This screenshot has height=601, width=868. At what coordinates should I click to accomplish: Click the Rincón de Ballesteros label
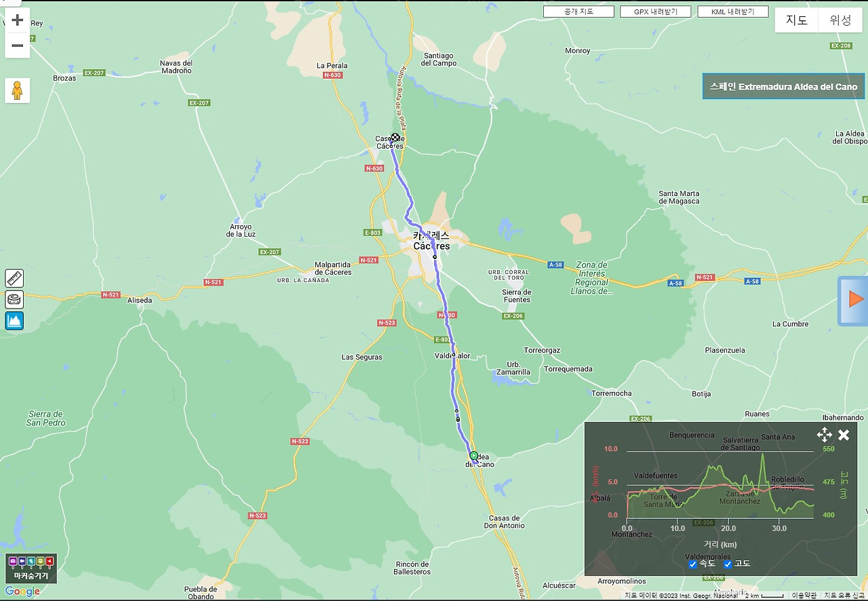pos(412,568)
